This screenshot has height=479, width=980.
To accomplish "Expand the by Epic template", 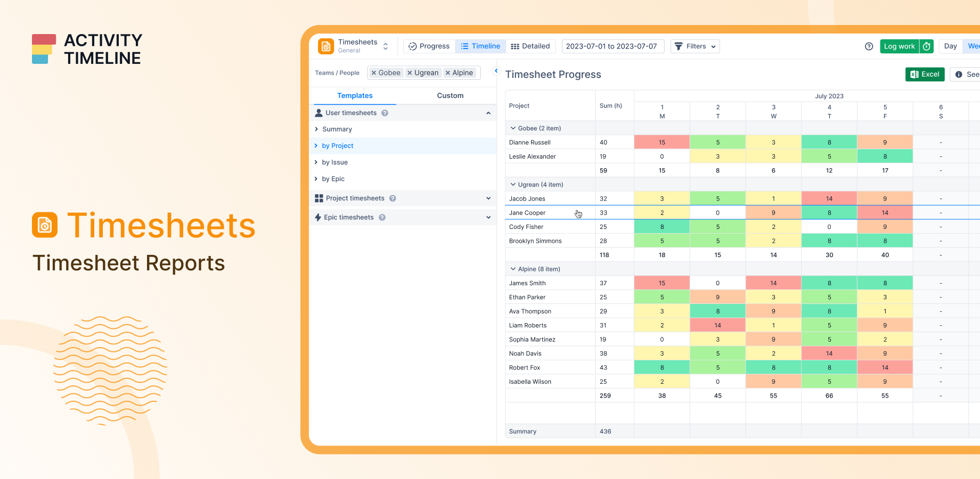I will click(403, 179).
